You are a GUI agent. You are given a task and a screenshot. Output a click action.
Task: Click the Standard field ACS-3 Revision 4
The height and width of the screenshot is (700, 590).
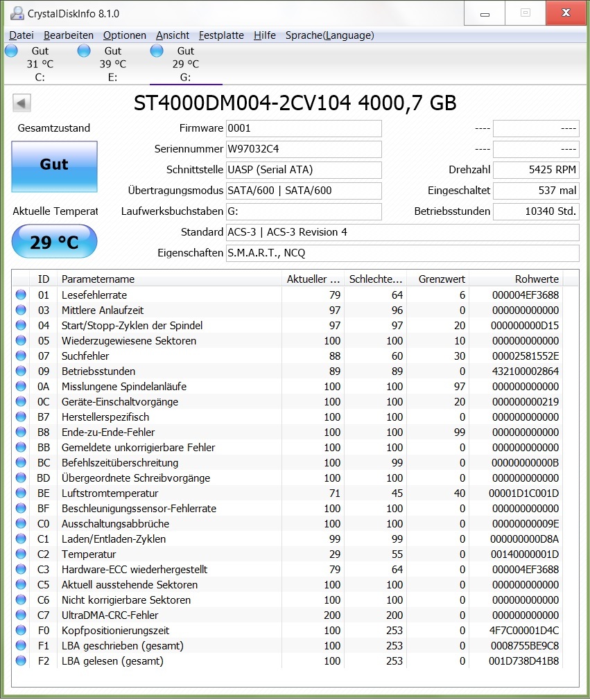[402, 232]
